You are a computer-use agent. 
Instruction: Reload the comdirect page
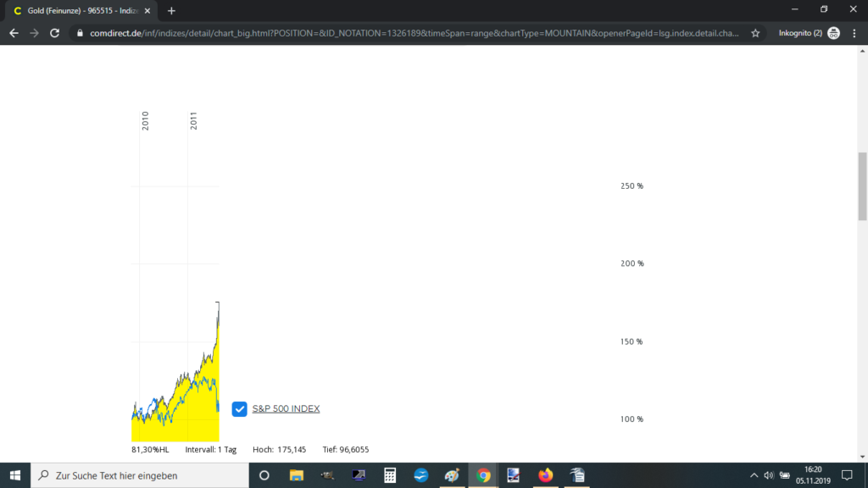[x=54, y=33]
